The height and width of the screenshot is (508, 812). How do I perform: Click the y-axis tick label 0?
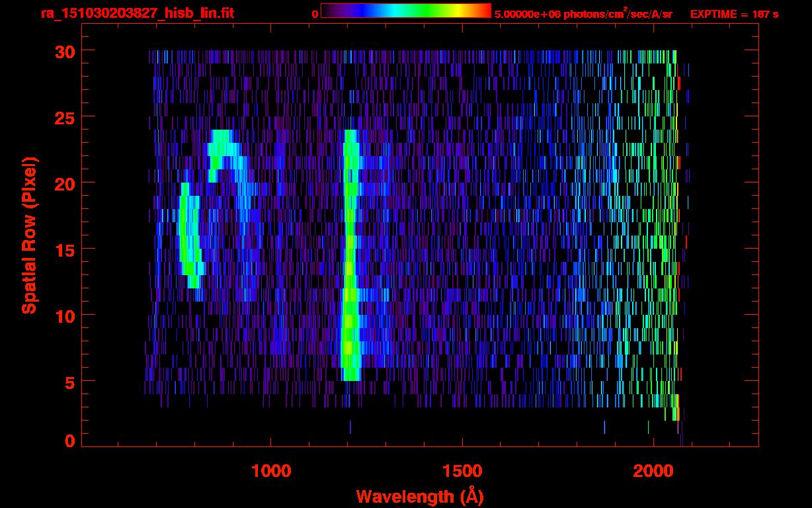pos(69,441)
